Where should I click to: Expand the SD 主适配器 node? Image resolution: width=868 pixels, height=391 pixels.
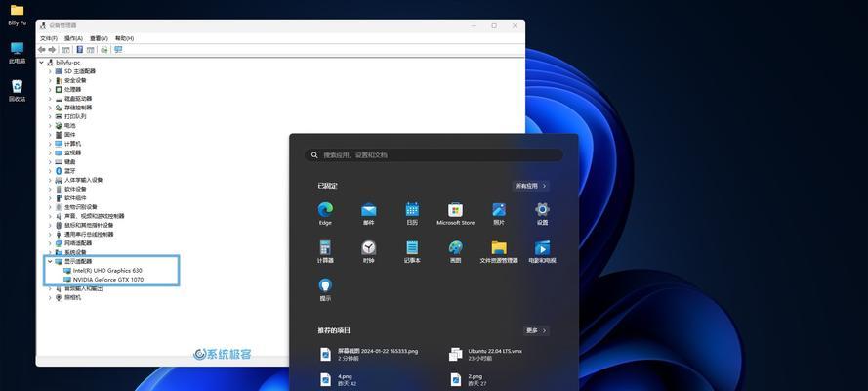(x=50, y=71)
